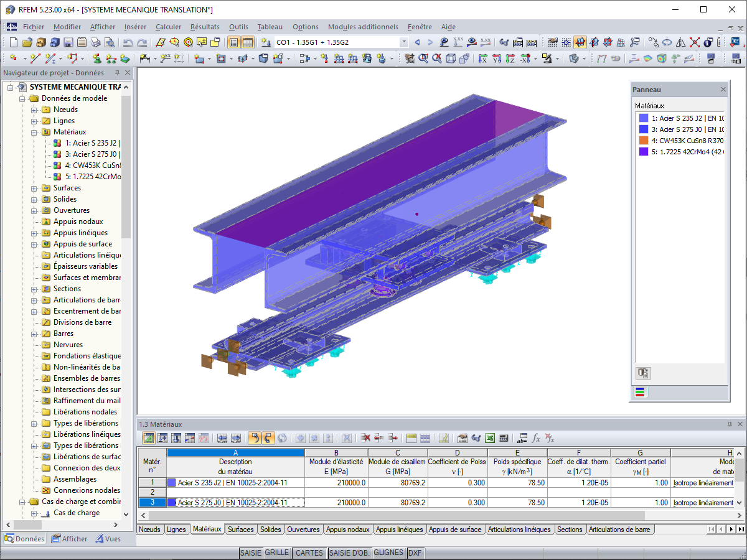
Task: Go to previous load case arrow
Action: click(417, 42)
